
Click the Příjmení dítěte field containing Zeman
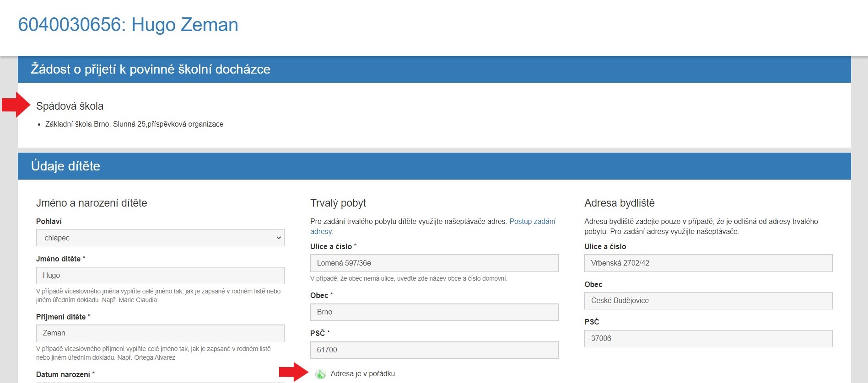(x=160, y=333)
